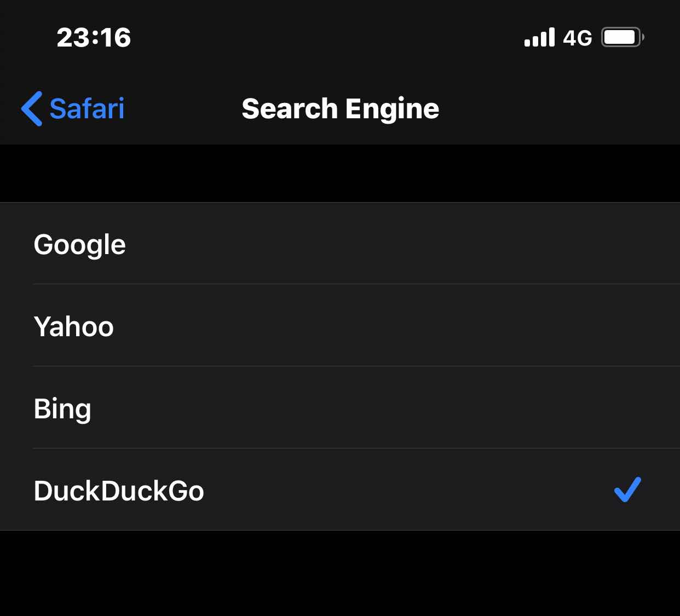Click the blue checkmark beside DuckDuckGo

(627, 490)
